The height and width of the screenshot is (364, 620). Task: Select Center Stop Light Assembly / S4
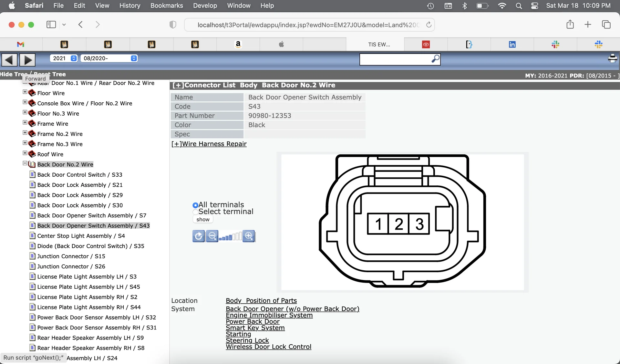pyautogui.click(x=81, y=236)
